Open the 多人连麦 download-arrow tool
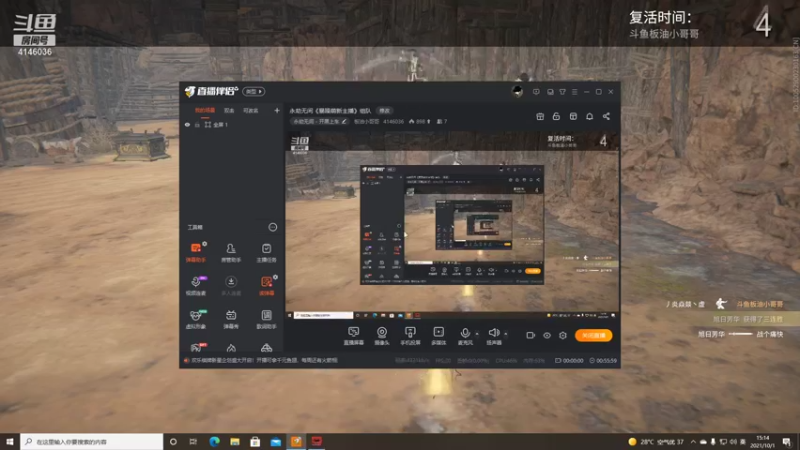800x450 pixels. [231, 286]
